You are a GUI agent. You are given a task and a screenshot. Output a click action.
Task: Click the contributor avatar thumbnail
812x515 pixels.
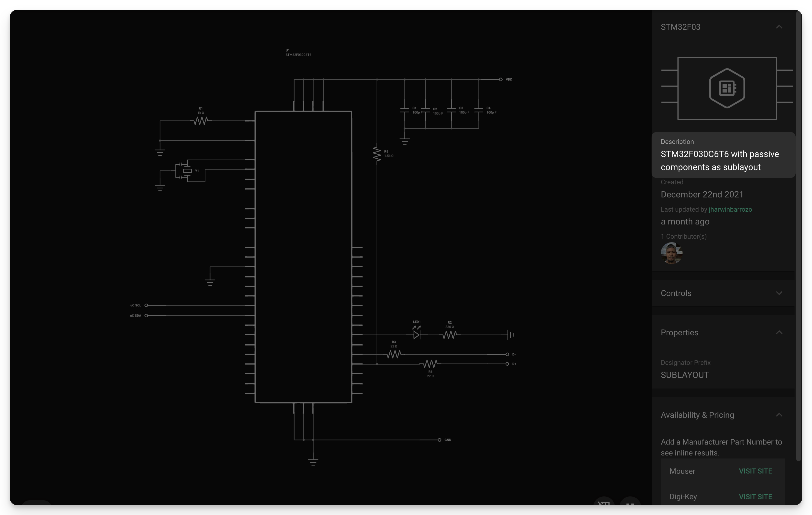(x=671, y=253)
